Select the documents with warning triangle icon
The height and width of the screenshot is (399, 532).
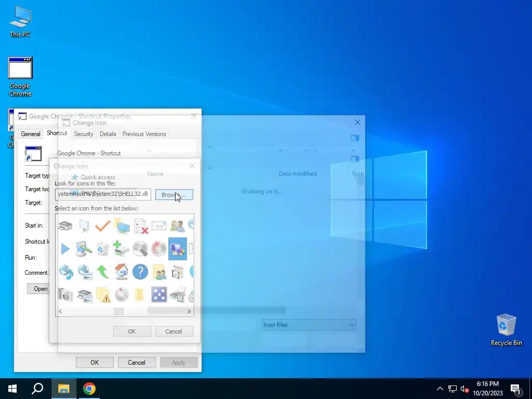[103, 295]
